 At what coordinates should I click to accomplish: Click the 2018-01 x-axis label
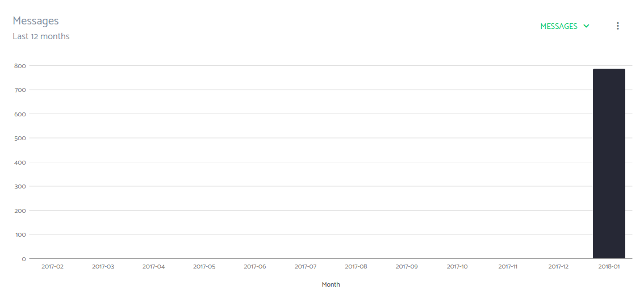coord(609,266)
